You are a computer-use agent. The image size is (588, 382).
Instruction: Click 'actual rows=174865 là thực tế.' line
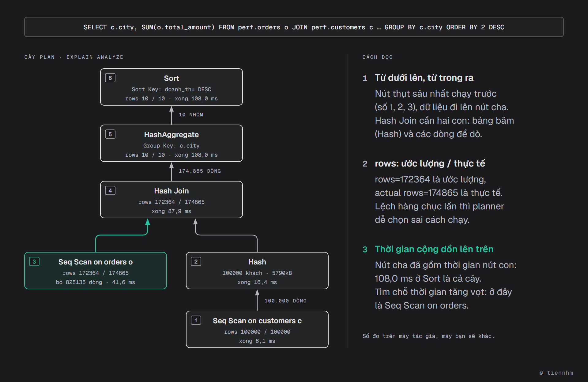(439, 193)
